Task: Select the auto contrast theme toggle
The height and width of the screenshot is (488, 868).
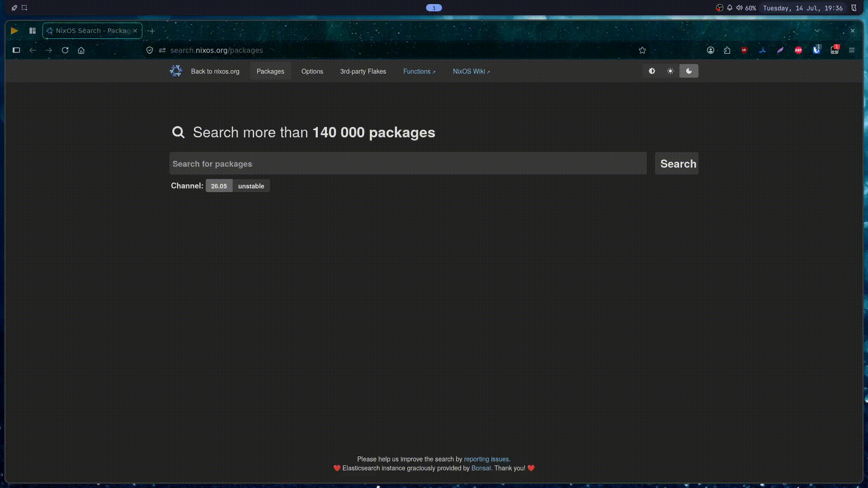Action: pyautogui.click(x=652, y=71)
